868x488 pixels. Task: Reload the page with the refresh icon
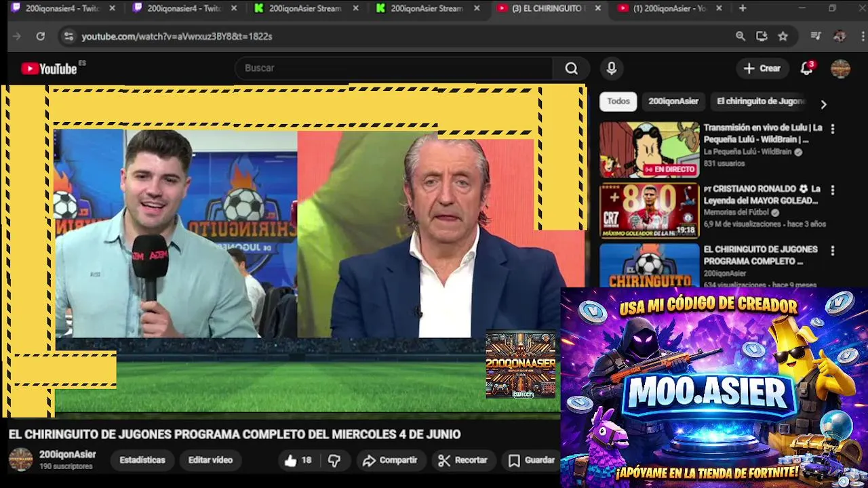point(40,37)
